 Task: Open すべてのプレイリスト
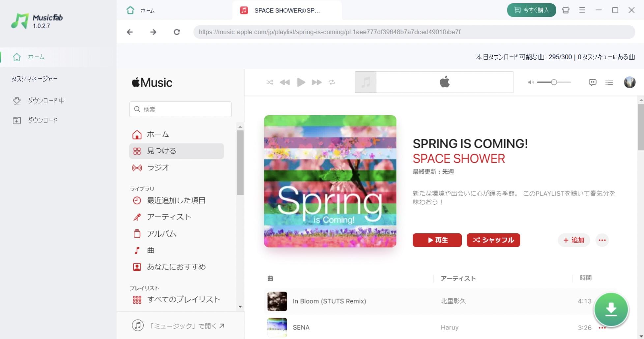point(177,300)
